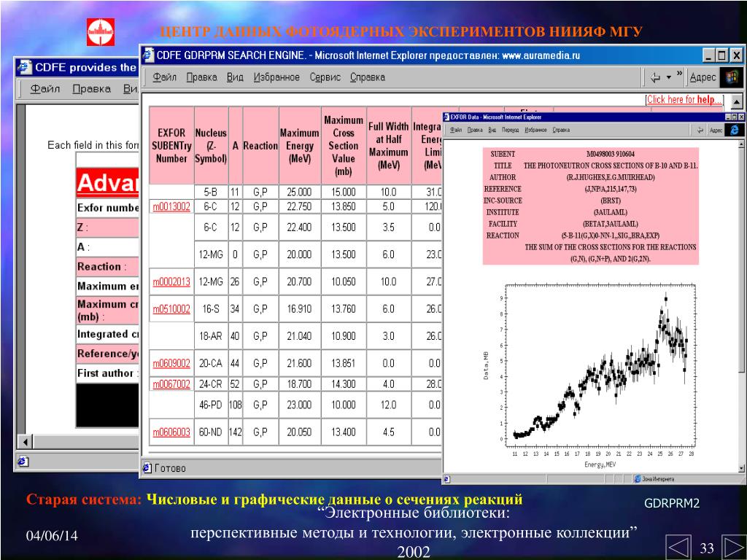
Task: Open Справка menu in EXFOR Data window
Action: pyautogui.click(x=561, y=130)
